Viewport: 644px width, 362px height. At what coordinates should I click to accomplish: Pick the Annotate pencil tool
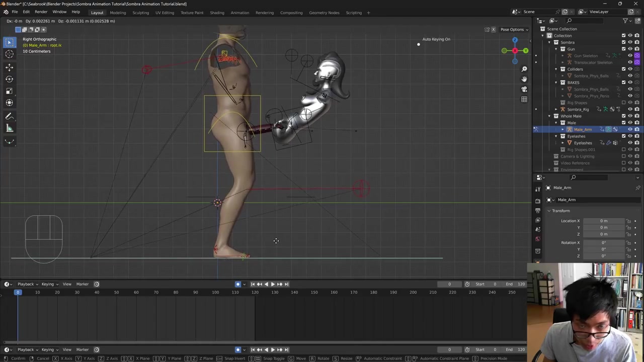point(9,116)
